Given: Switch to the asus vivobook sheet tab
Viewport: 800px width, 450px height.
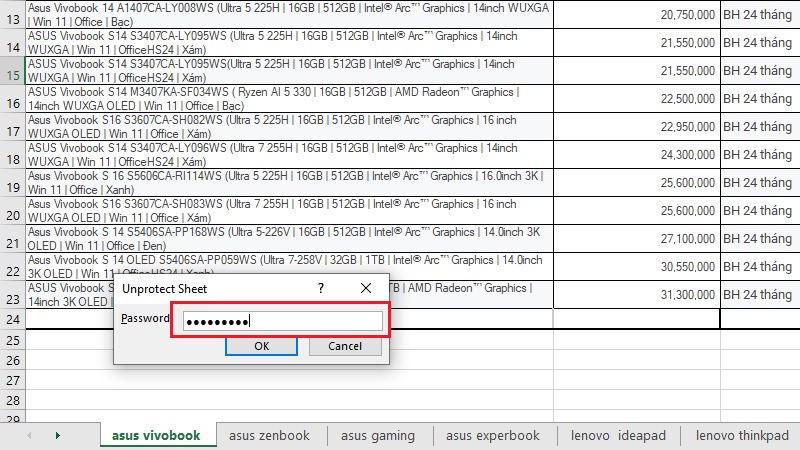Looking at the screenshot, I should click(x=156, y=435).
